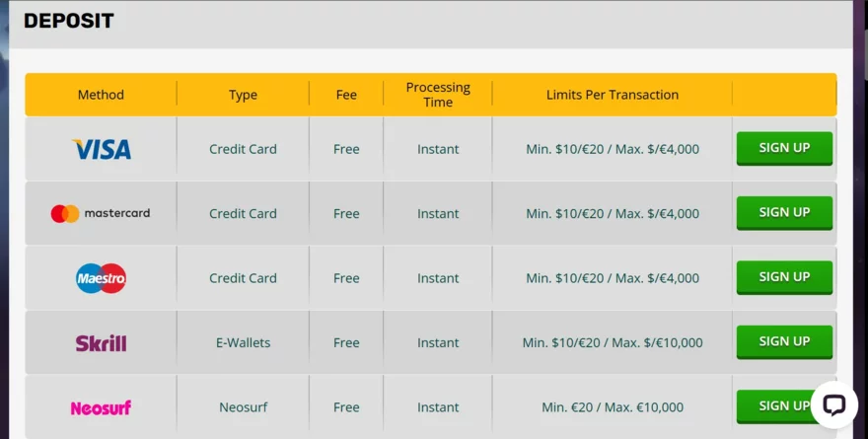Open the live chat widget

[x=833, y=405]
